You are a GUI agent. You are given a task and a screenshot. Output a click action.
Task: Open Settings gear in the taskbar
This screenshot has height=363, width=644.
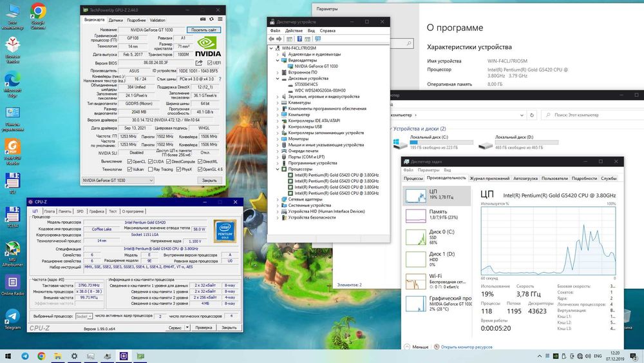(x=74, y=356)
